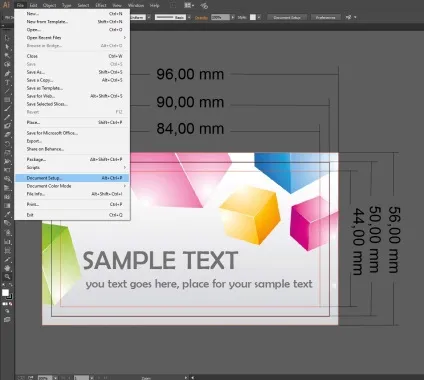Select the Eyedropper tool

coord(7,214)
